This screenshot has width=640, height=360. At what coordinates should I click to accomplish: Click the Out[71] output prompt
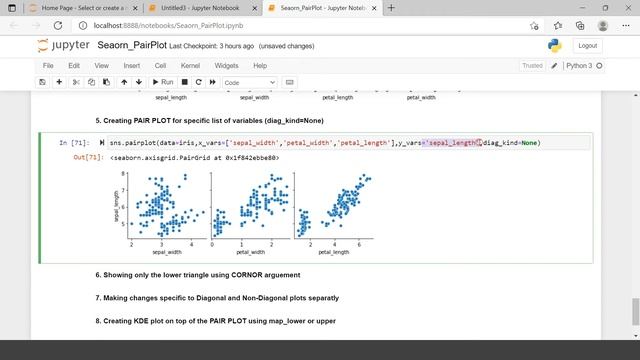pyautogui.click(x=88, y=158)
